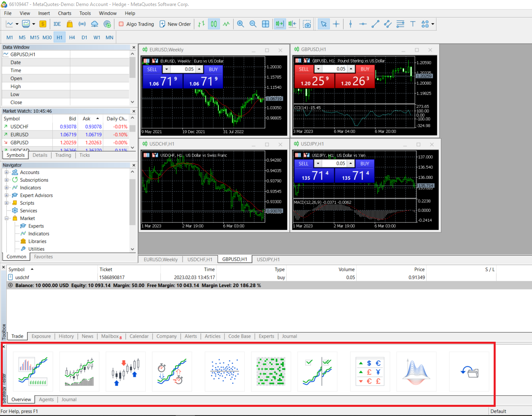
Task: Toggle Algo Trading on or off
Action: coord(136,24)
